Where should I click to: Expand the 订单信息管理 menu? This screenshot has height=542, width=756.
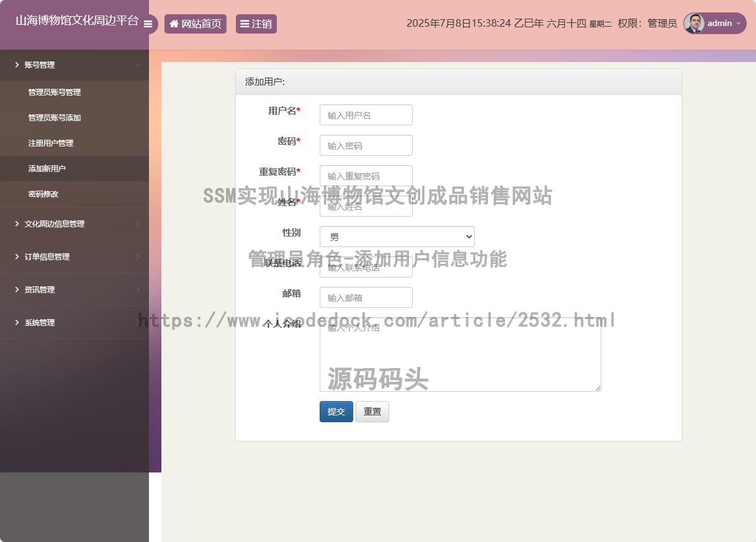[74, 256]
